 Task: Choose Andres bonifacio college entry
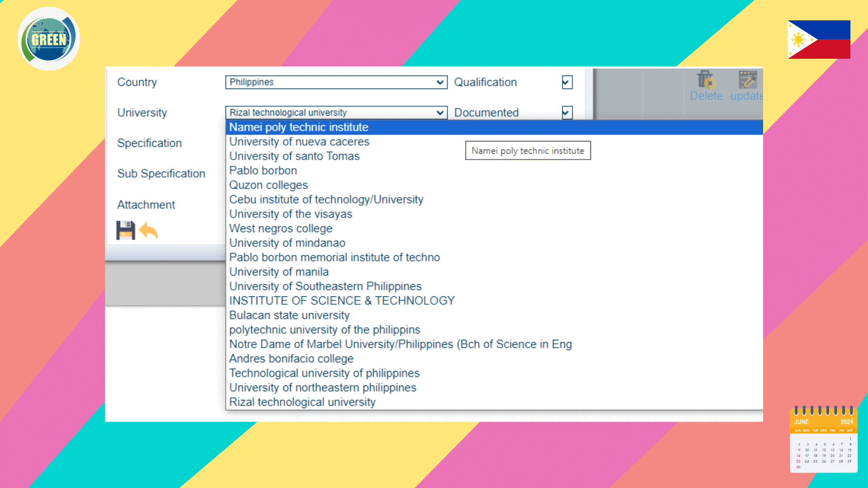click(x=291, y=359)
